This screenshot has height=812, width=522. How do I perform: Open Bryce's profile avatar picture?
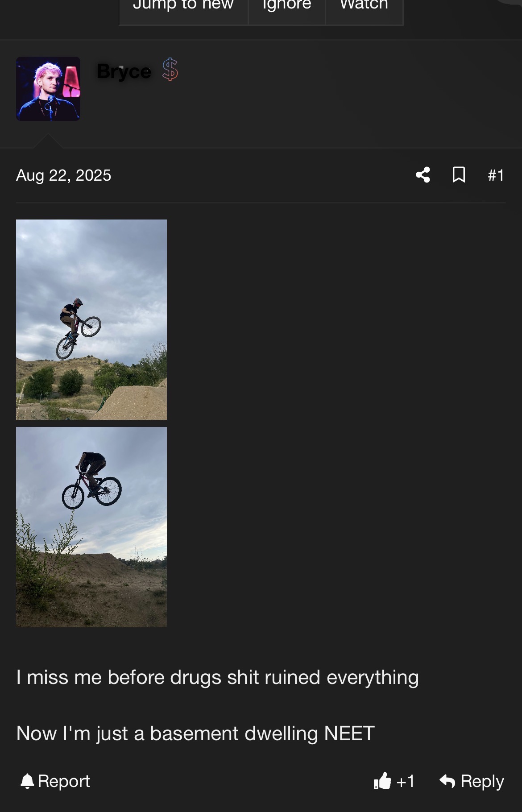pos(48,89)
